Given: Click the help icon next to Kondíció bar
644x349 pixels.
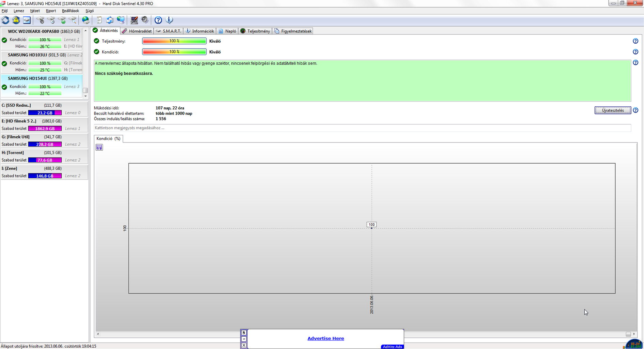Looking at the screenshot, I should tap(635, 52).
